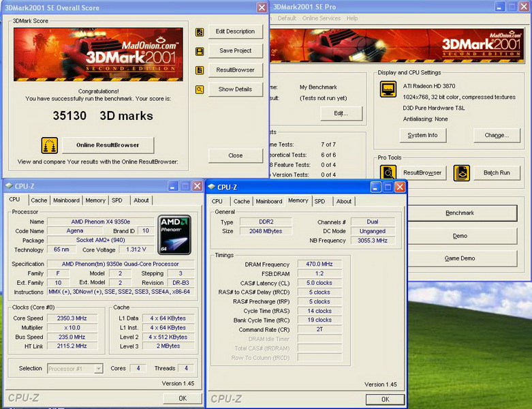Select the Mainboard tab in the left CPU-Z
Image resolution: width=532 pixels, height=409 pixels.
coord(67,200)
